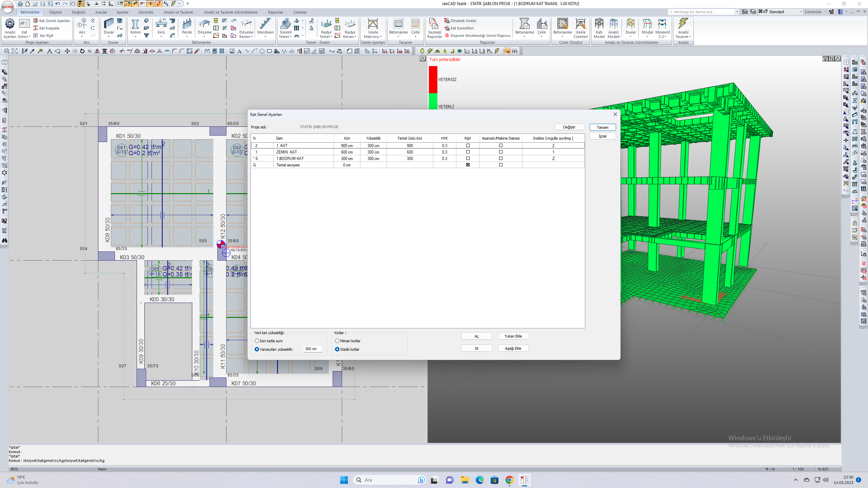This screenshot has width=868, height=488.
Task: Open İskele Çizimleri icon
Action: click(580, 28)
